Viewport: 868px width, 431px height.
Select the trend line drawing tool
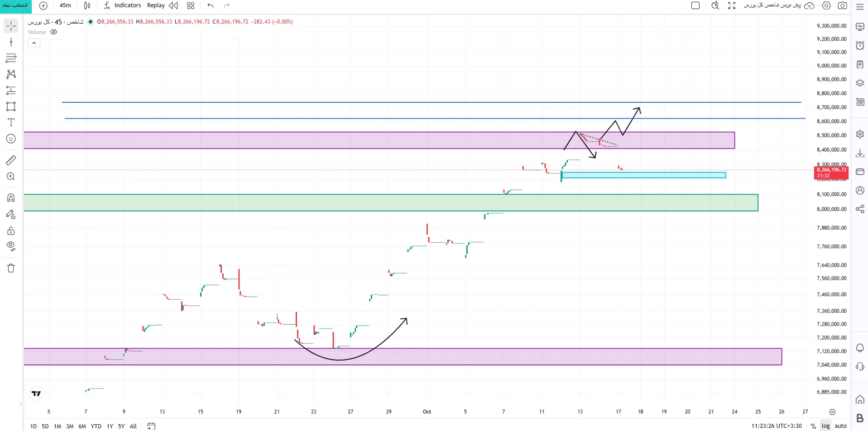[x=11, y=42]
